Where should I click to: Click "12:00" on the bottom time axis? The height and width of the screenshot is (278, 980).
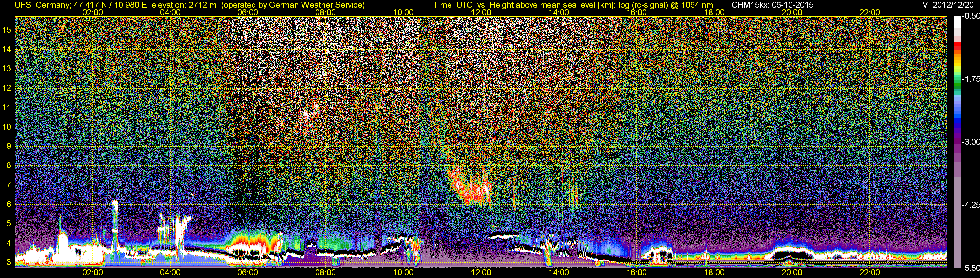click(481, 273)
